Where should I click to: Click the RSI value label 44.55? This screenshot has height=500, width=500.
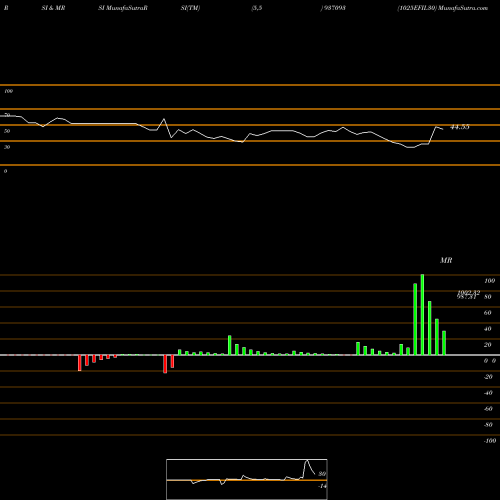click(x=460, y=127)
